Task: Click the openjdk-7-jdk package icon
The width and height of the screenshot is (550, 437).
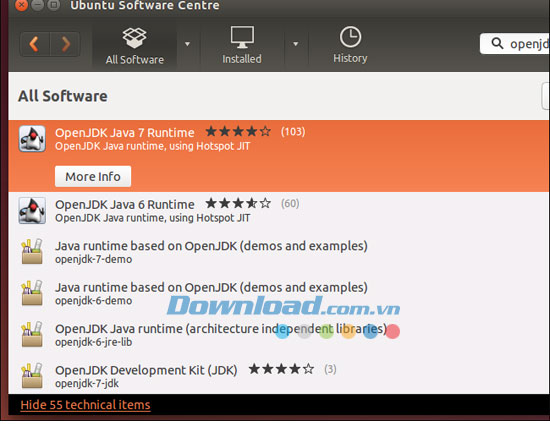Action: tap(32, 376)
